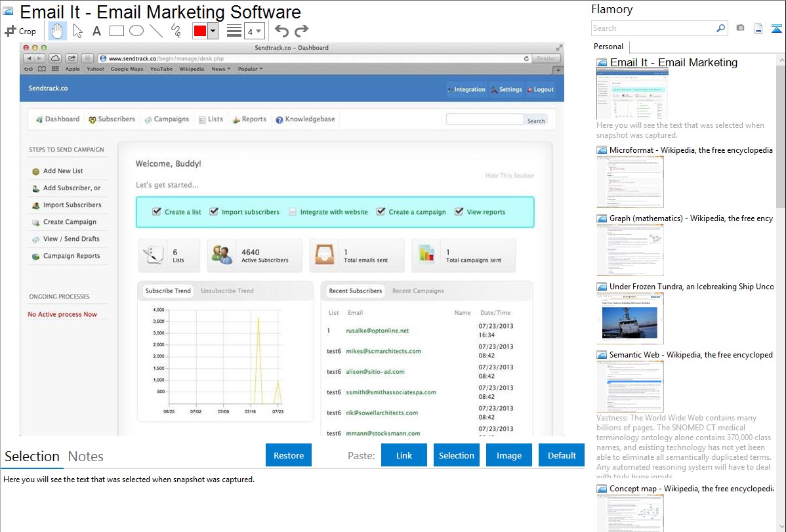Click the Paste Selection button
Image resolution: width=786 pixels, height=532 pixels.
457,455
